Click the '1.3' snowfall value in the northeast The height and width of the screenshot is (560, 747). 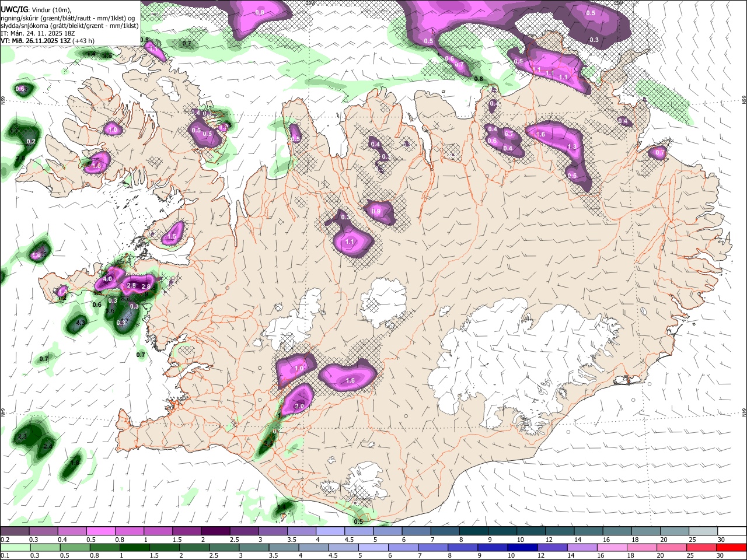573,147
